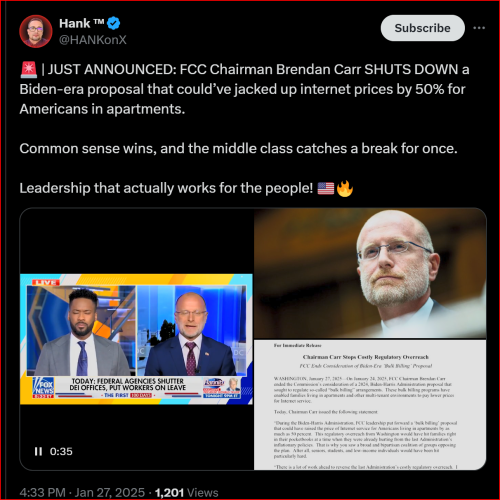Click the American flag emoji
This screenshot has width=500, height=500.
tap(326, 188)
